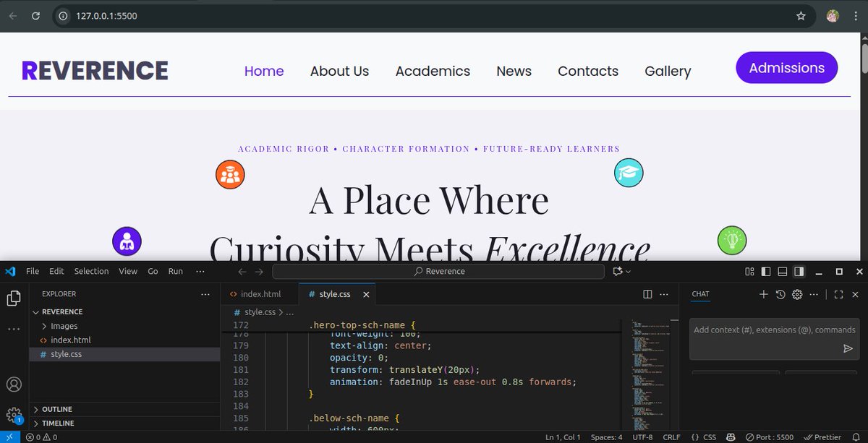Viewport: 868px width, 443px height.
Task: Open the Accounts icon in VS Code
Action: pos(14,384)
